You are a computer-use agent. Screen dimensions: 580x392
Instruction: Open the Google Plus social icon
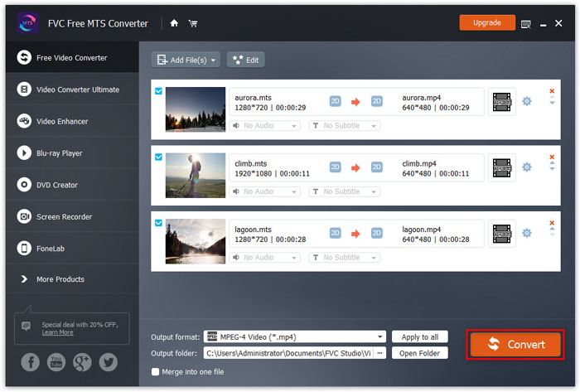(x=82, y=362)
